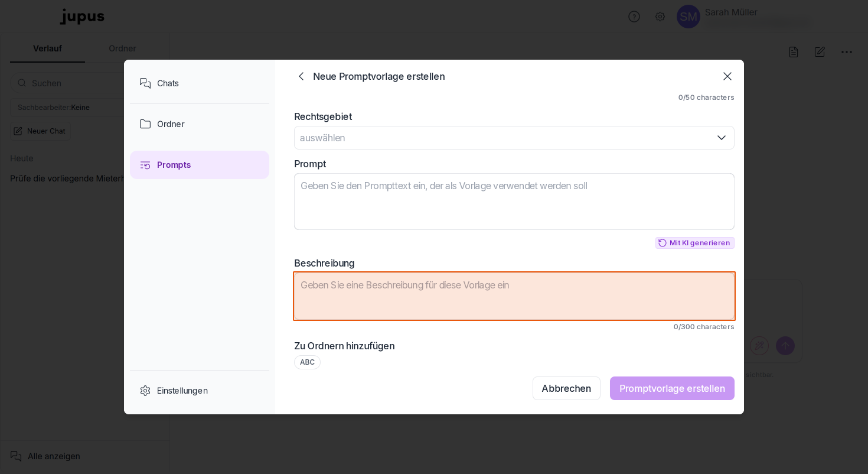Open Einstellungen in the dialog sidebar
The width and height of the screenshot is (868, 474).
(x=200, y=391)
